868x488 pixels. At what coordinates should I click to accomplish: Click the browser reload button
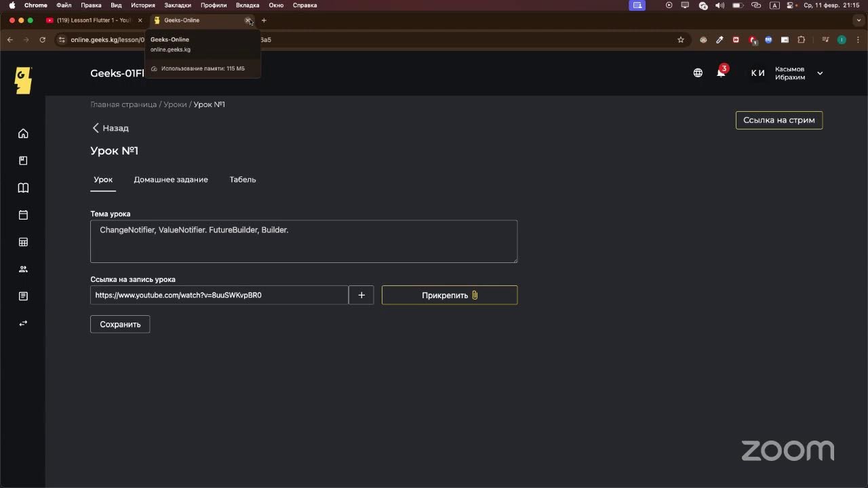(x=43, y=40)
